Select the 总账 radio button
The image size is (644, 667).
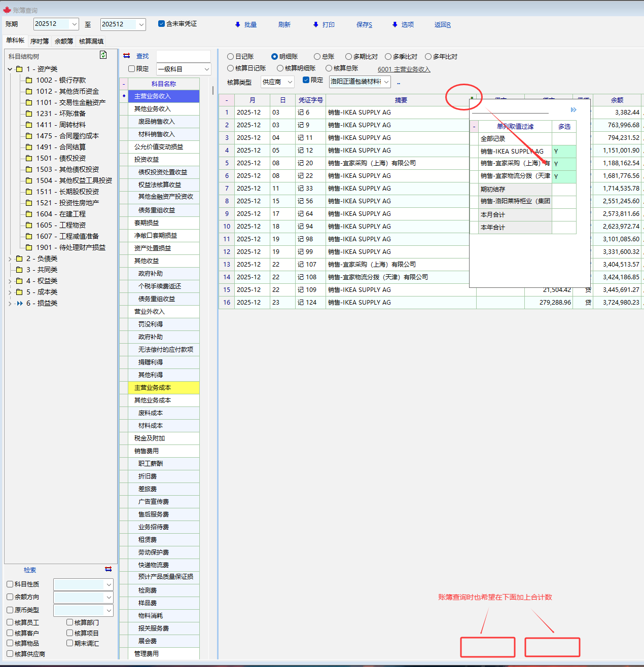[317, 57]
